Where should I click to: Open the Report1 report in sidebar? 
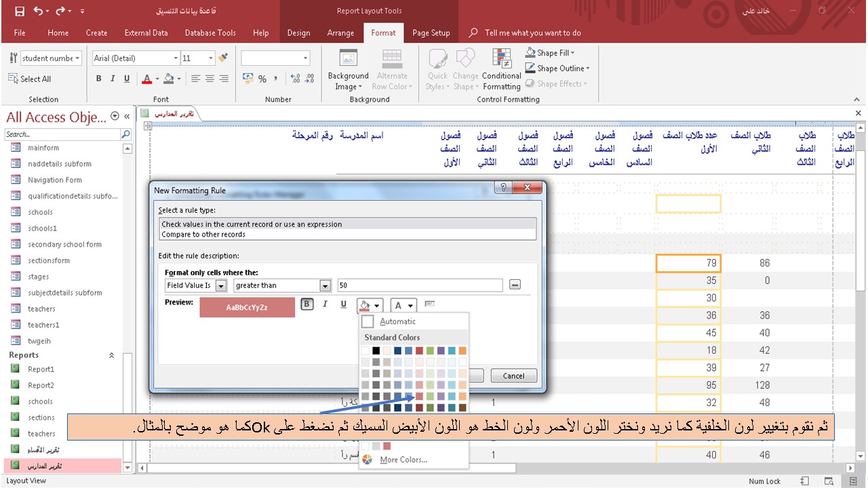pyautogui.click(x=42, y=369)
